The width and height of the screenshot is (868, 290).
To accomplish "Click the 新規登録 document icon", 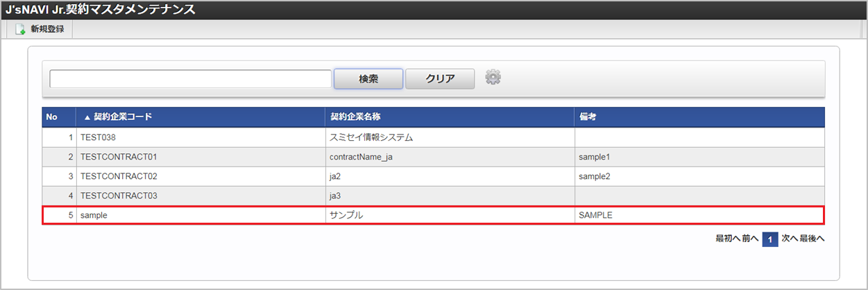I will 20,29.
